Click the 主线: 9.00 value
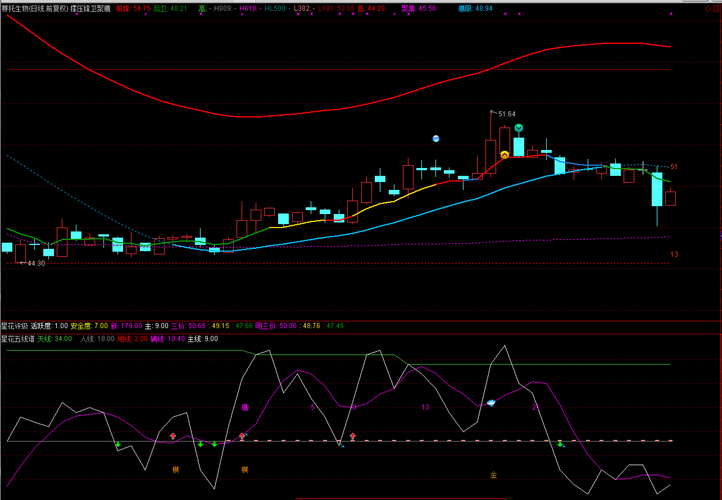The height and width of the screenshot is (500, 722). [203, 339]
